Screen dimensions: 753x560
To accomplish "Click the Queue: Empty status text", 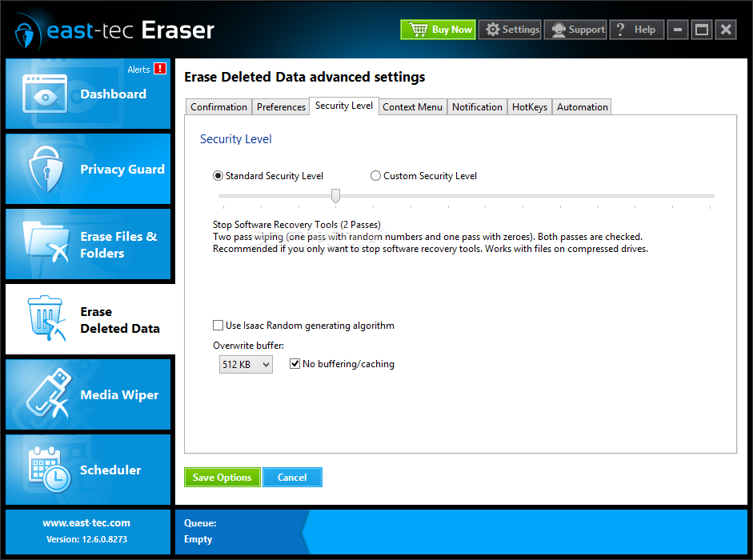I will click(x=200, y=530).
